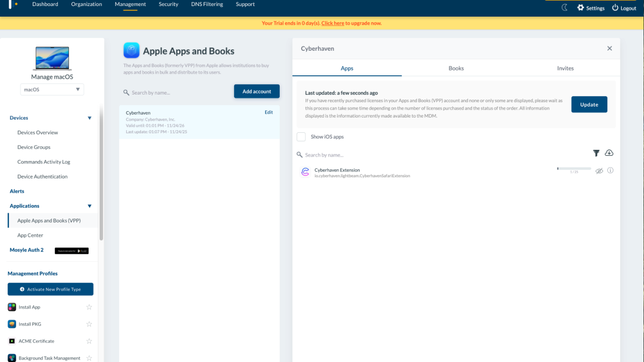Click the cloud download icon
Image resolution: width=644 pixels, height=362 pixels.
click(609, 153)
